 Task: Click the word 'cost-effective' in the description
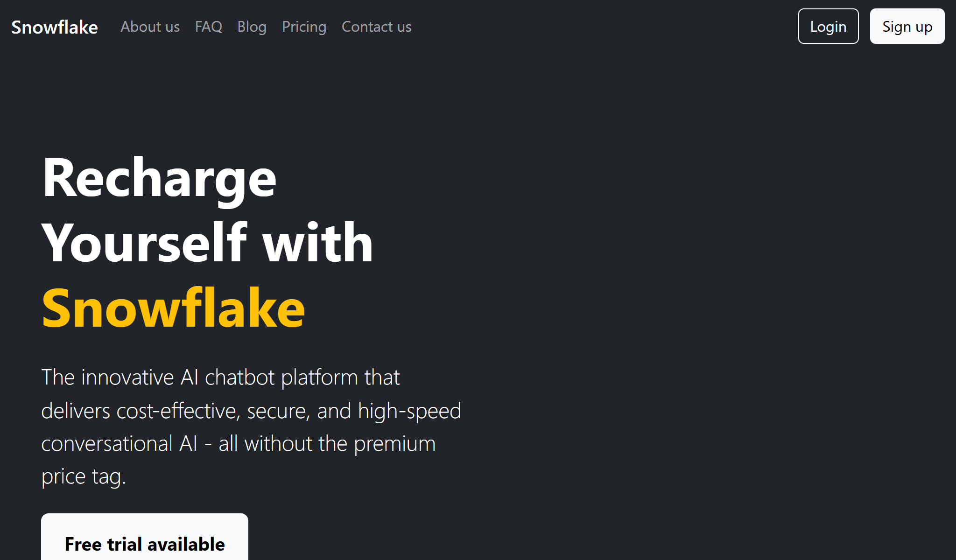[178, 411]
